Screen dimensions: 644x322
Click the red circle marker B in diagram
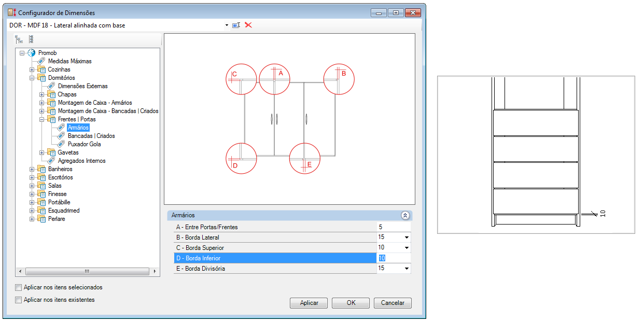(339, 79)
